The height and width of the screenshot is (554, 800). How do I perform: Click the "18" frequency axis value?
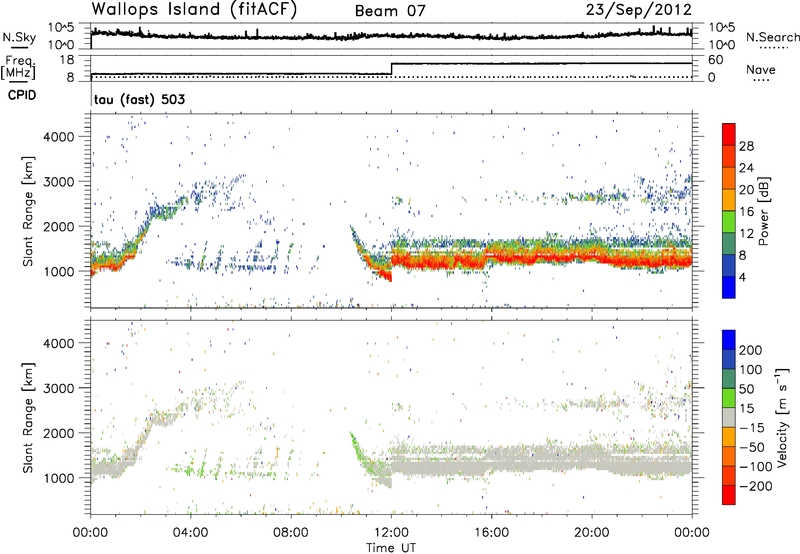click(x=67, y=60)
